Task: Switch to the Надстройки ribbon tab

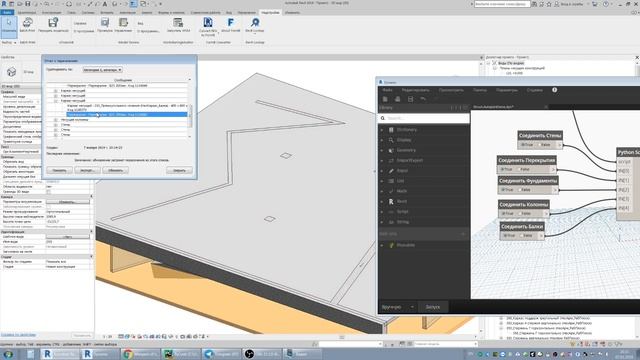Action: (x=270, y=13)
